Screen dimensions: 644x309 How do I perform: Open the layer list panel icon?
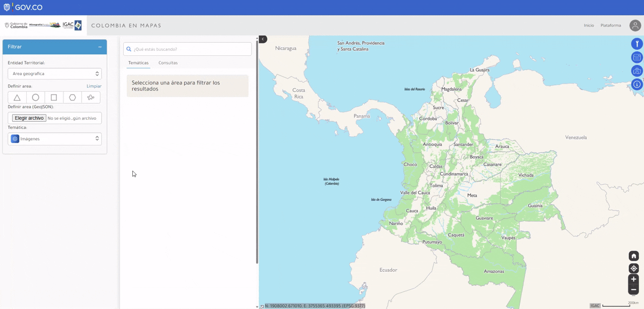636,57
